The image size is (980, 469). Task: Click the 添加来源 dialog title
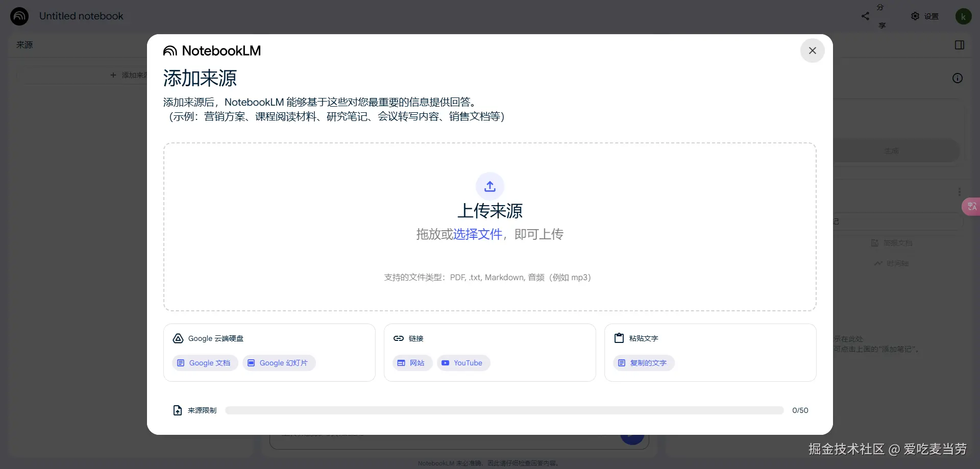(200, 79)
